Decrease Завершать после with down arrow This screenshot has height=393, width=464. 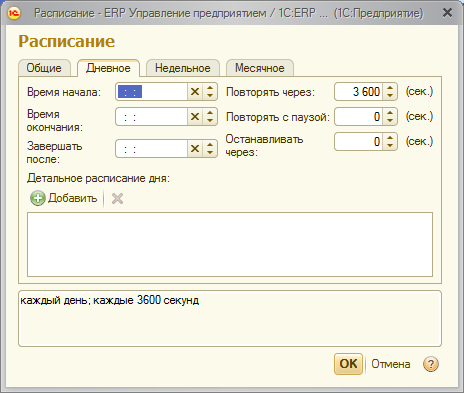click(210, 152)
